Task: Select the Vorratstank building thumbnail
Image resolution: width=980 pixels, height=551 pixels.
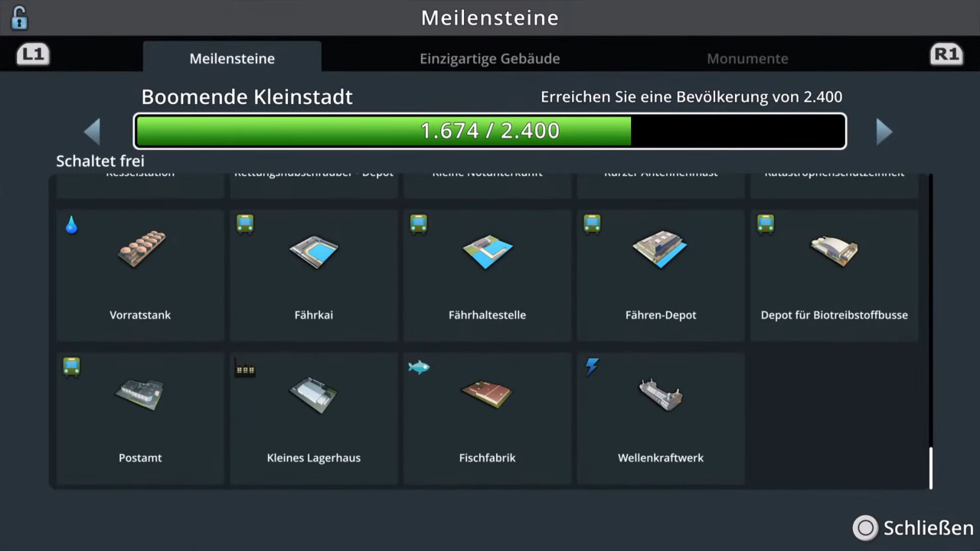Action: [142, 248]
